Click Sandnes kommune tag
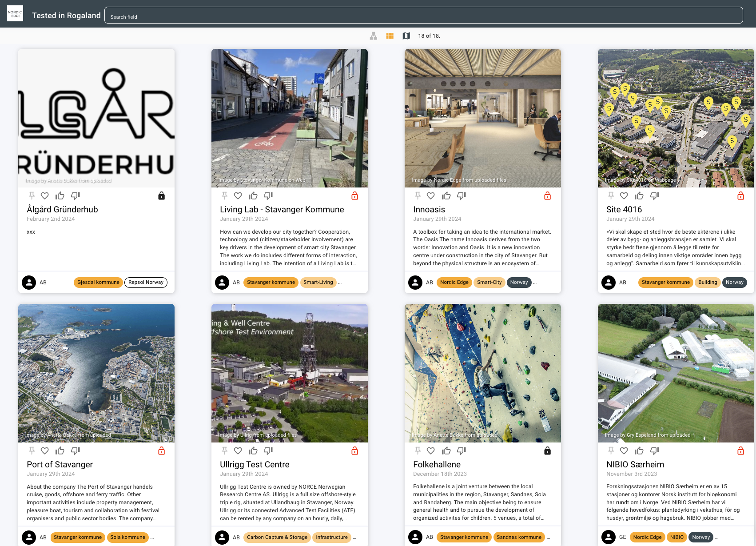This screenshot has height=546, width=756. [519, 537]
